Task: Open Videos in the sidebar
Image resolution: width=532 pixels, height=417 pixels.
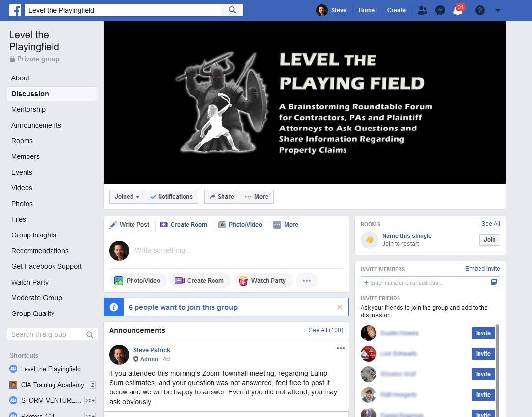Action: tap(22, 188)
